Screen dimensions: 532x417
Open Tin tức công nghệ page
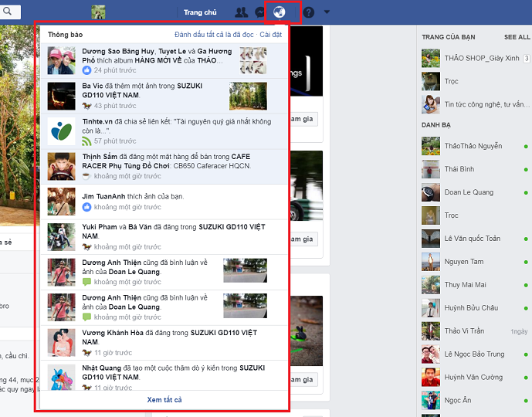(x=476, y=104)
